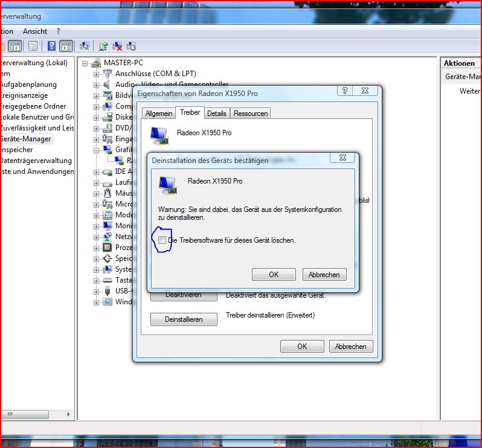482x448 pixels.
Task: Select Geräte-Manager in the left tree
Action: click(x=26, y=139)
